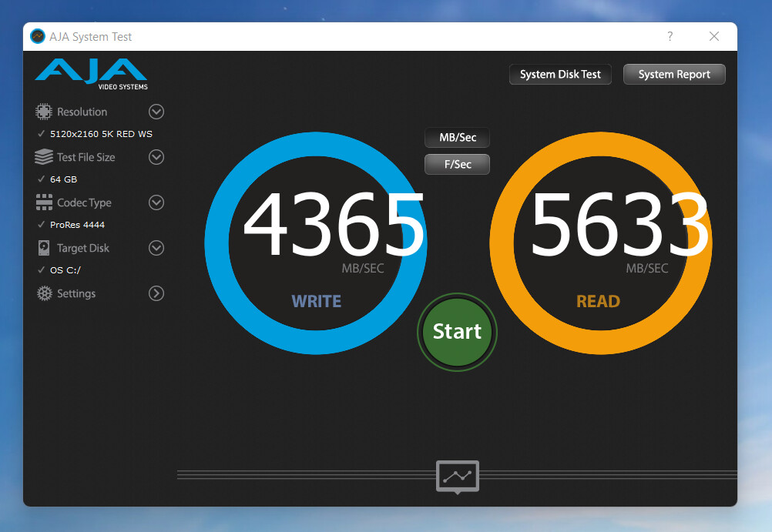
Task: Switch the readout to MB/Sec
Action: [x=458, y=137]
